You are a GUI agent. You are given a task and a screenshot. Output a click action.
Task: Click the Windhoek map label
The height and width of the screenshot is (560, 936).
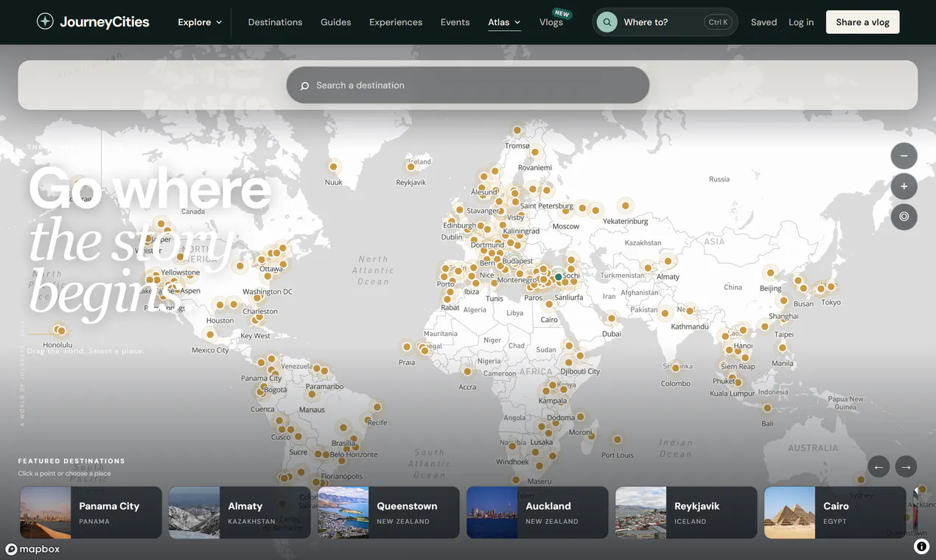[x=512, y=462]
